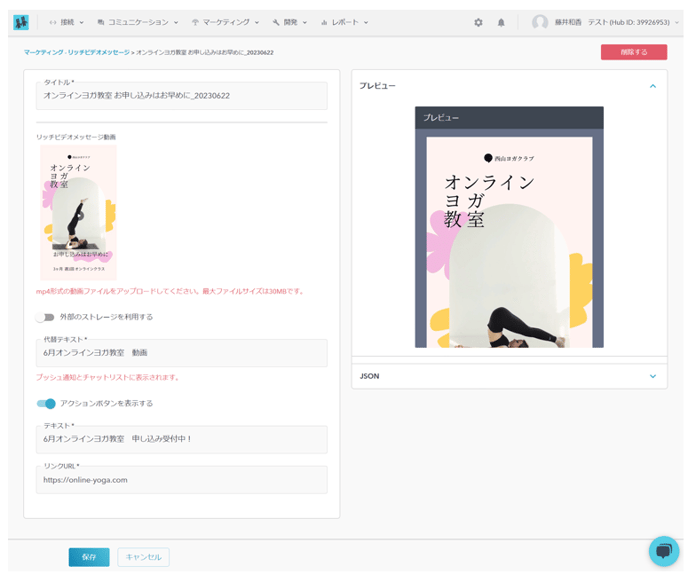Click the キャンセル button

pyautogui.click(x=143, y=557)
